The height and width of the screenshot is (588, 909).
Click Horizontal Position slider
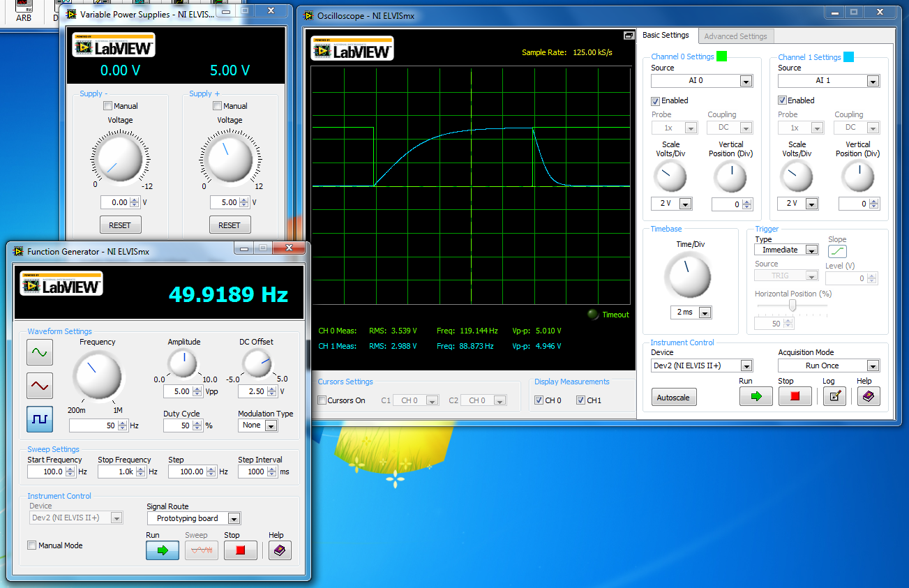coord(792,306)
